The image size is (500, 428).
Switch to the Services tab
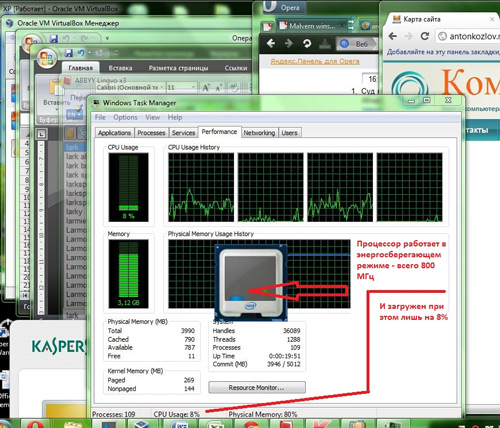coord(183,133)
